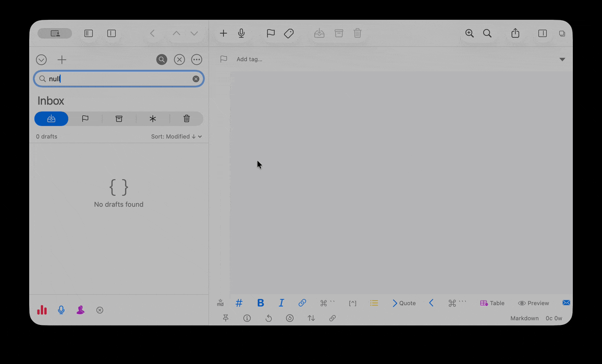Click the link mode chain icon in bottom row
Viewport: 602px width, 364px height.
(x=333, y=318)
